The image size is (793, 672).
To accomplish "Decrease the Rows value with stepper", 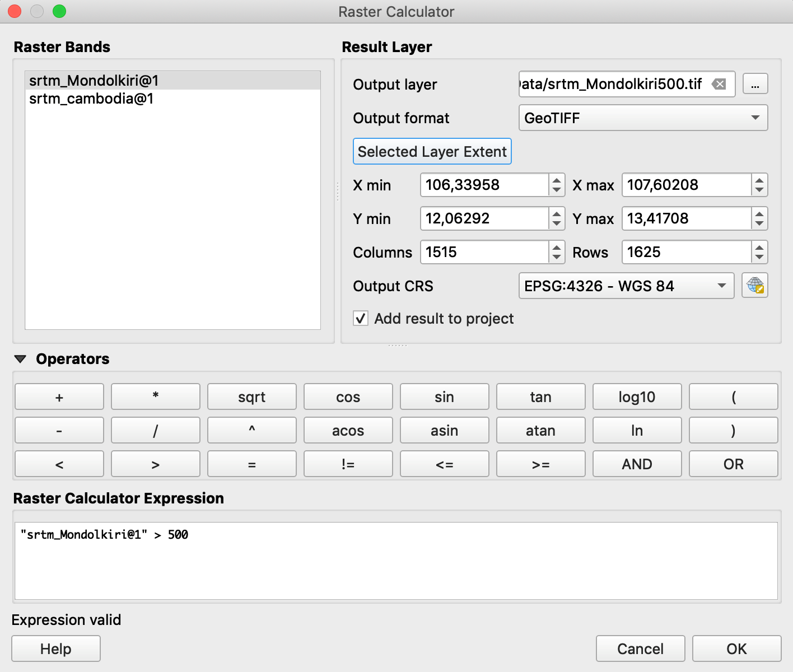I will point(759,258).
